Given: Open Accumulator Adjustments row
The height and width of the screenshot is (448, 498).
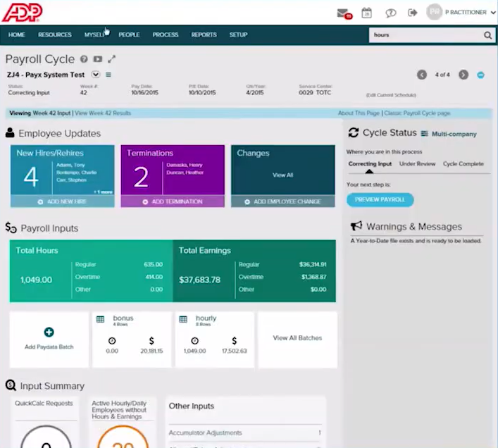Looking at the screenshot, I should tap(245, 433).
